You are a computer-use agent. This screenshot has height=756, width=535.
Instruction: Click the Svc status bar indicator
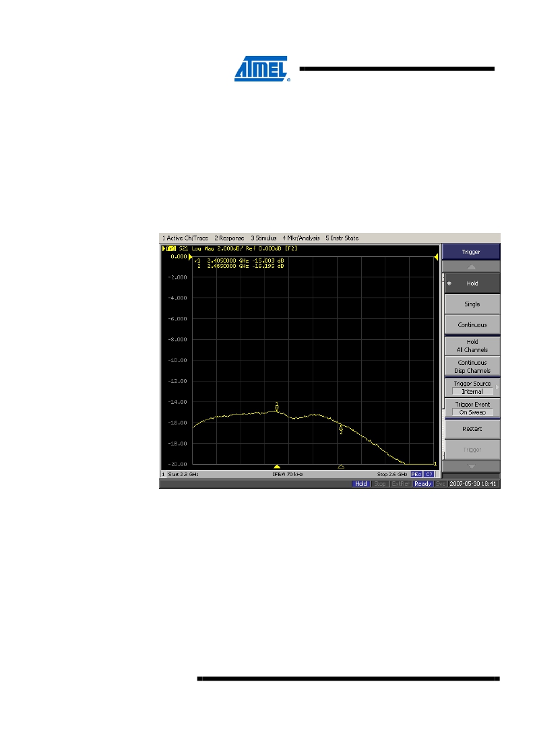tap(441, 483)
